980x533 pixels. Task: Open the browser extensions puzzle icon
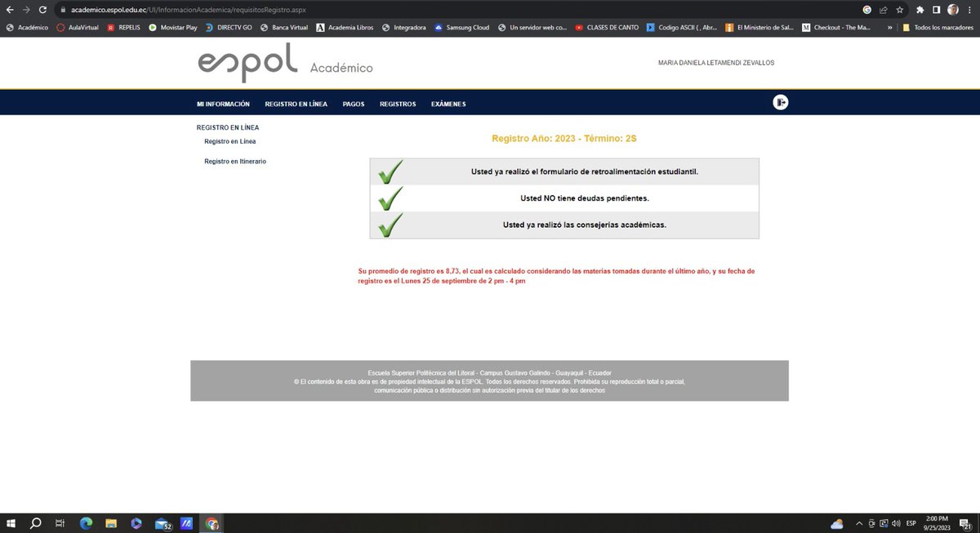point(920,10)
